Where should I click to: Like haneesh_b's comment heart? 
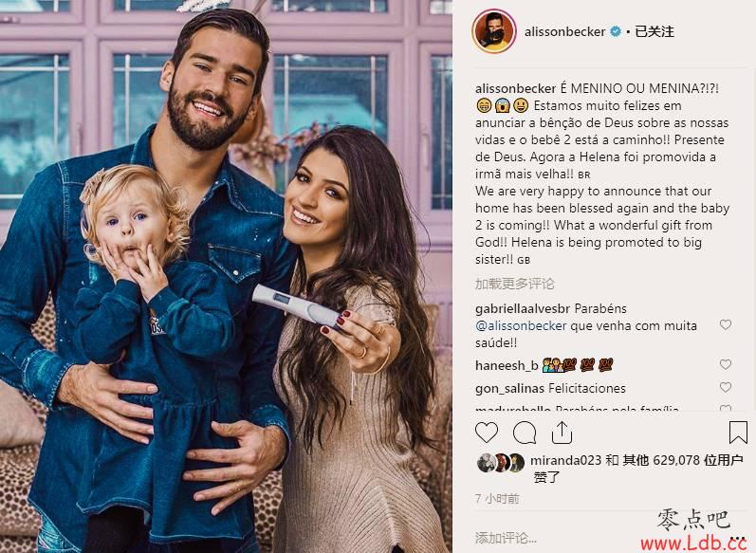725,364
